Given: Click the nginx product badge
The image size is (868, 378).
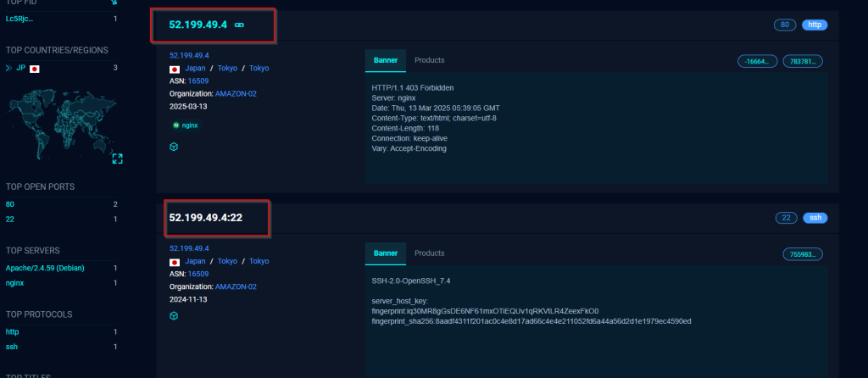Looking at the screenshot, I should (x=185, y=125).
